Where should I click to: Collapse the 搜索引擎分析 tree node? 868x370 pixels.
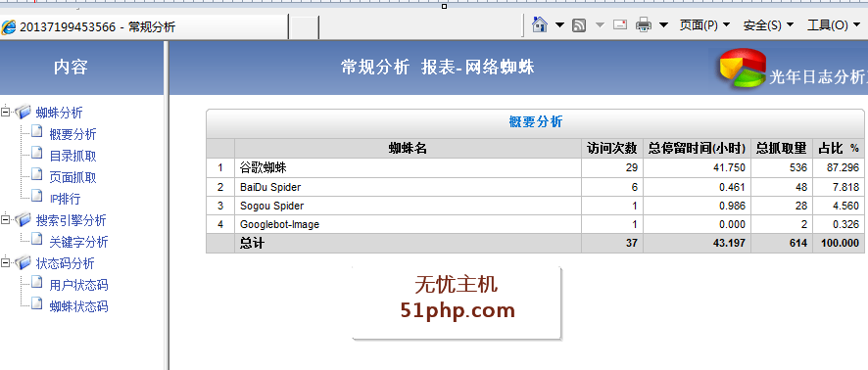point(6,219)
